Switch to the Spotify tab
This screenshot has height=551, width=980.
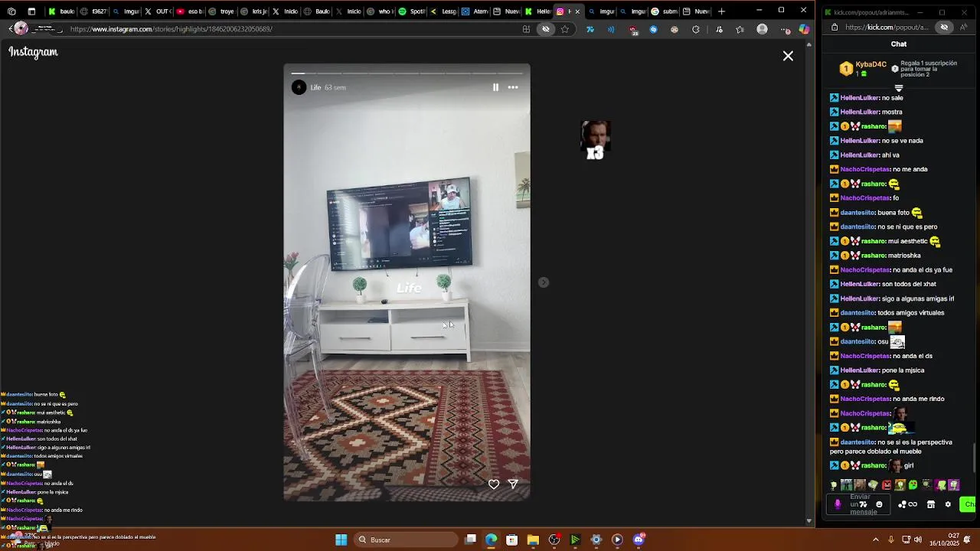(413, 11)
